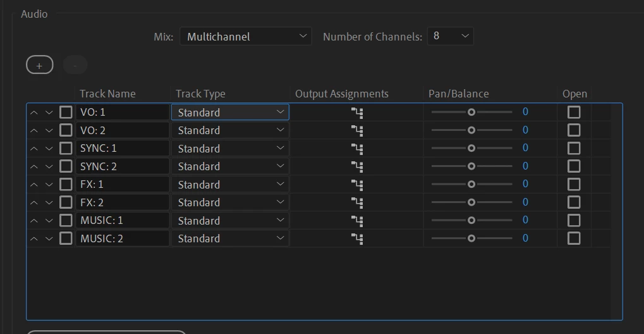Enable Open checkbox for MUSIC: 1
The image size is (644, 334).
click(574, 221)
